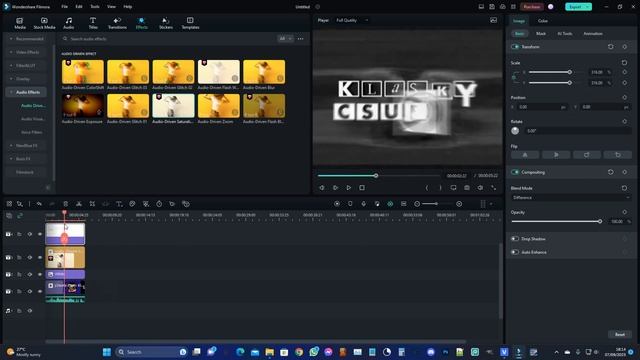
Task: Open the Templates tab
Action: pyautogui.click(x=190, y=23)
